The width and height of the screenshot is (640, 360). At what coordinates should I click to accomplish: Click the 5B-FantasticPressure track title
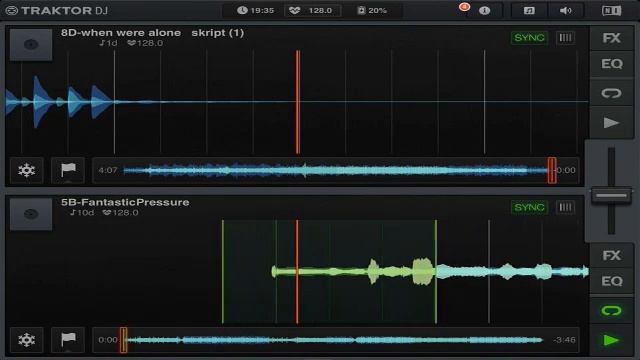click(125, 202)
